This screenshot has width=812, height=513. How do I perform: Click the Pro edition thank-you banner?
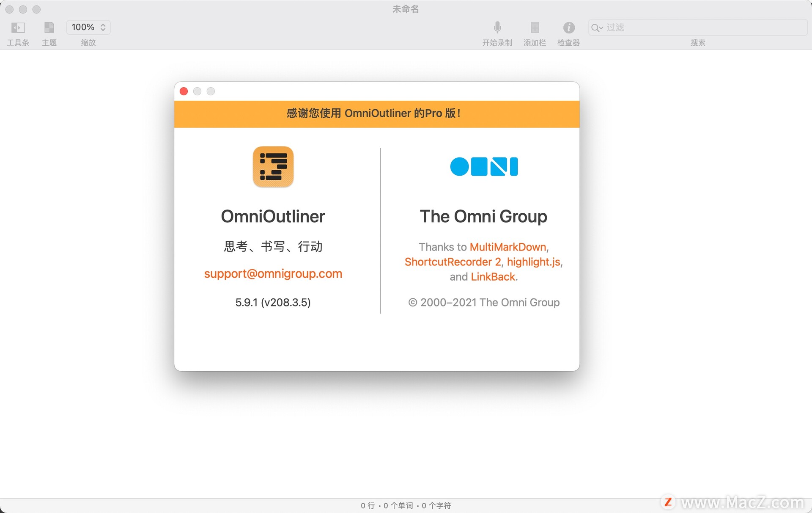[376, 114]
